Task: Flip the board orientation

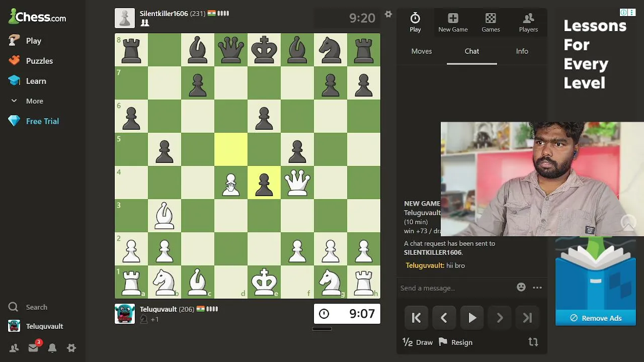Action: [x=533, y=342]
